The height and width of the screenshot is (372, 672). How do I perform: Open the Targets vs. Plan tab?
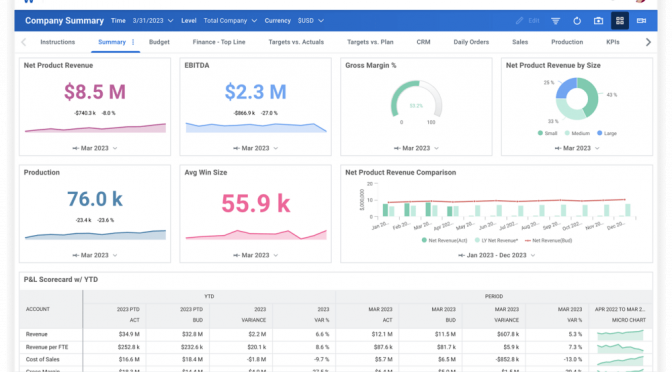point(370,42)
